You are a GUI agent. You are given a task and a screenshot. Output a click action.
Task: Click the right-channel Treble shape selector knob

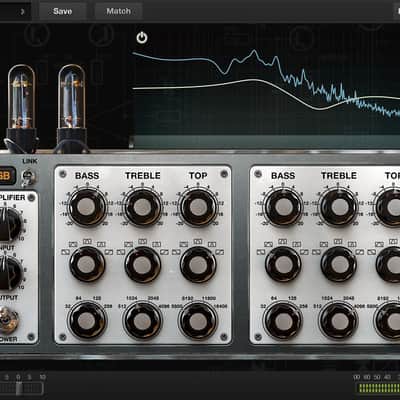[x=338, y=264]
